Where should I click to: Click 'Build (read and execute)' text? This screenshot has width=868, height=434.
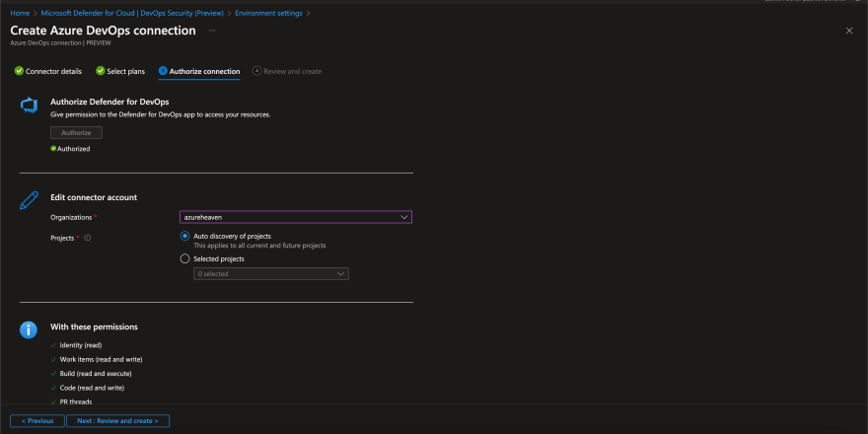point(96,374)
